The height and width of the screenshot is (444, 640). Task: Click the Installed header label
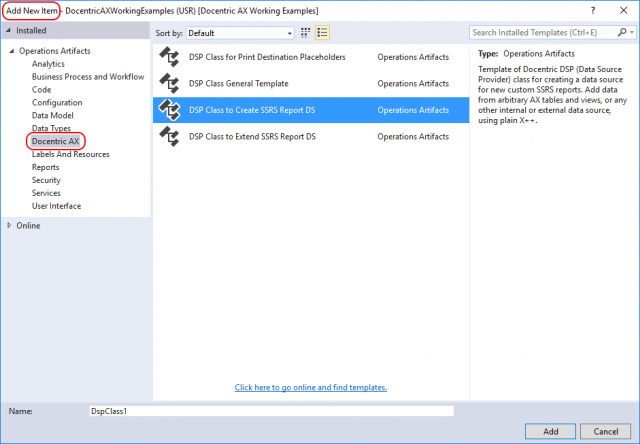[31, 31]
